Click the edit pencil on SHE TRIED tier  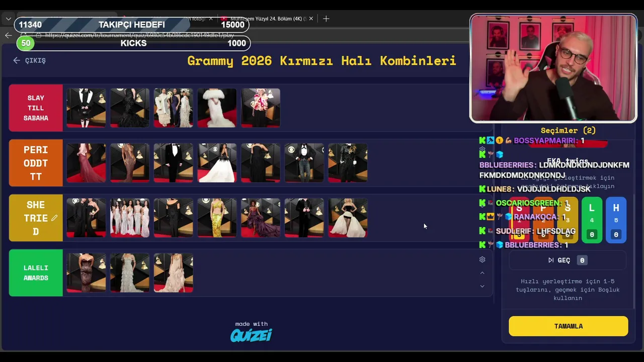(54, 218)
